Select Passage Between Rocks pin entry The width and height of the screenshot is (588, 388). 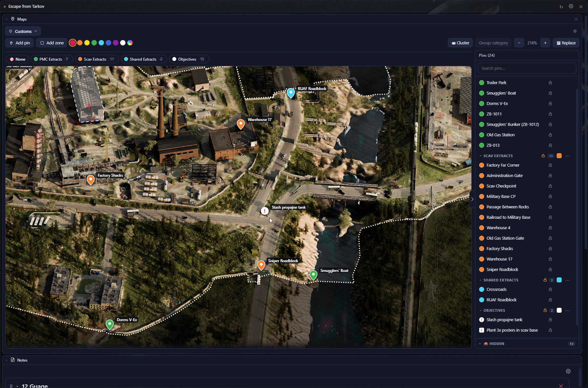point(508,207)
